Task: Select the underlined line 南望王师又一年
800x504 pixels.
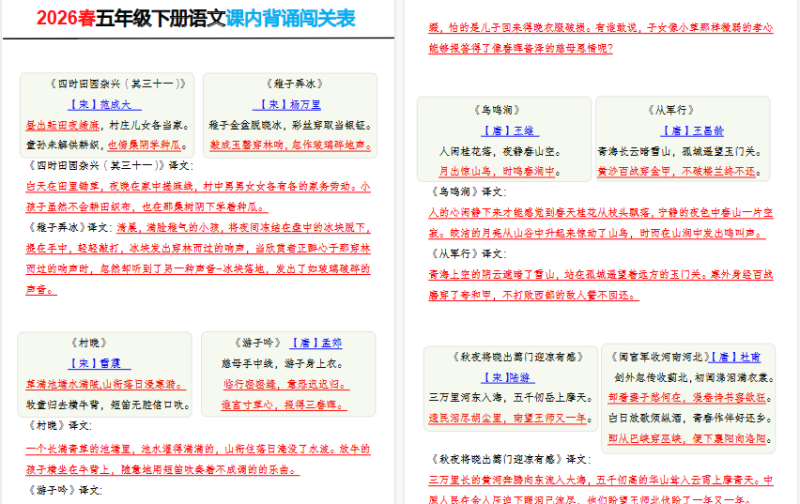Action: pos(549,418)
